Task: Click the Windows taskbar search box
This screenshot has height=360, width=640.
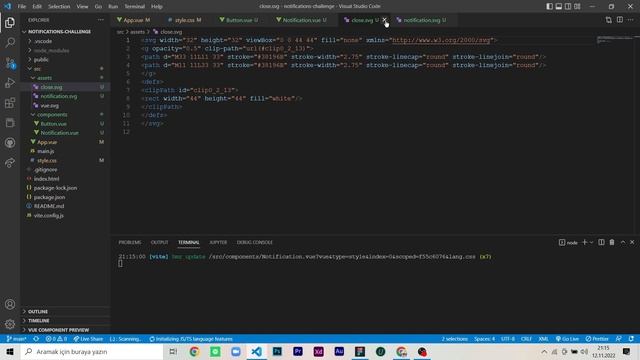Action: click(x=92, y=351)
